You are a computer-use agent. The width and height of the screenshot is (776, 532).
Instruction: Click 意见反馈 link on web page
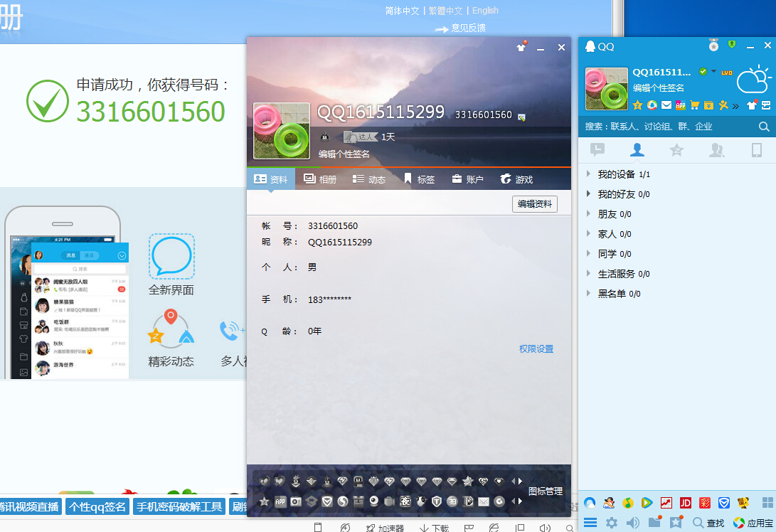[468, 28]
